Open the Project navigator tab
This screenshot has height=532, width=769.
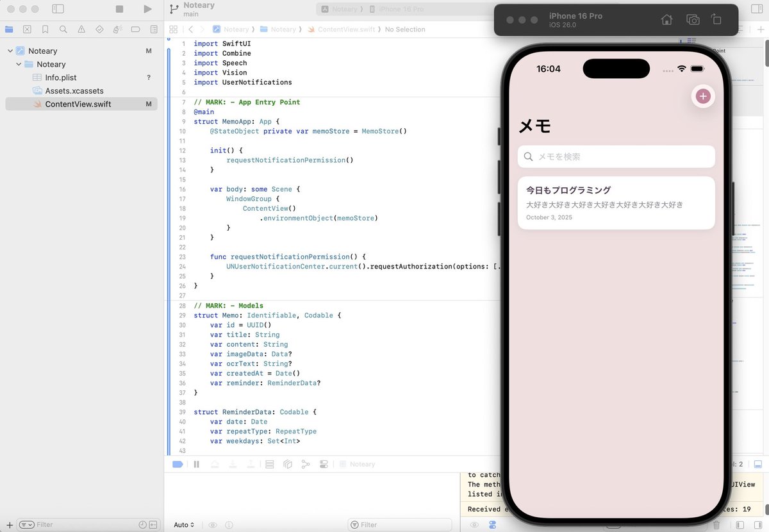click(9, 29)
